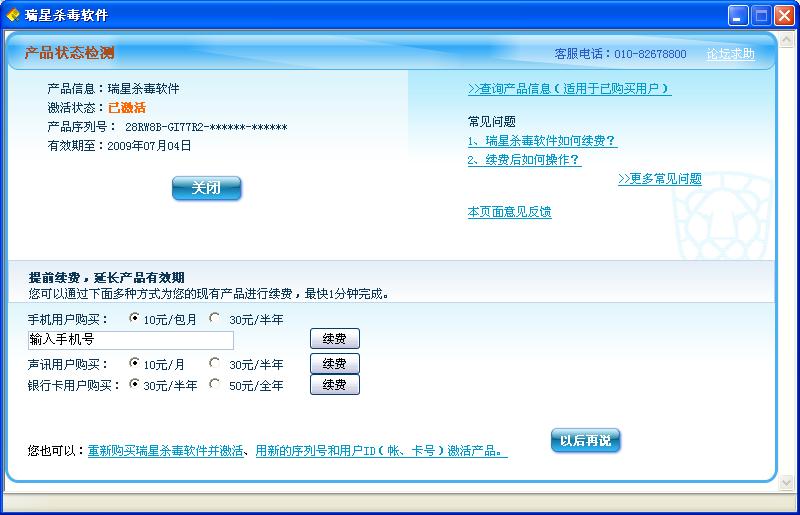
Task: Pick 50元/全年 for bank card users
Action: (215, 384)
